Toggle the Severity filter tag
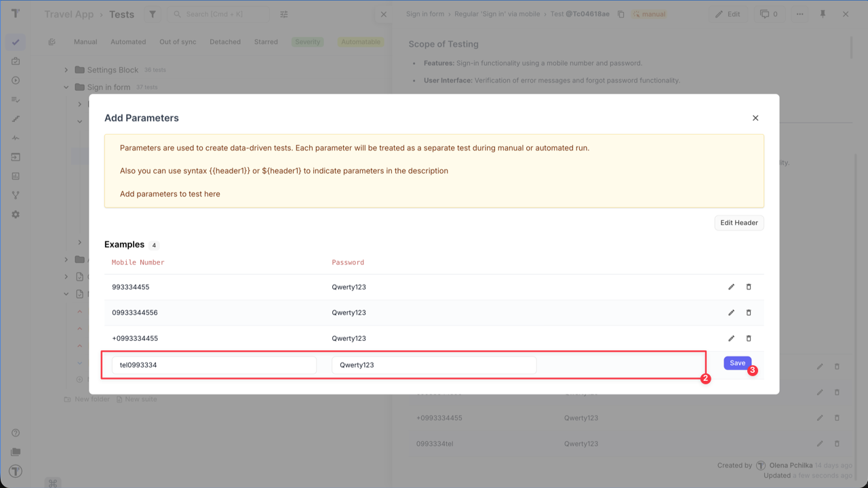Screen dimensions: 868x488 point(307,42)
